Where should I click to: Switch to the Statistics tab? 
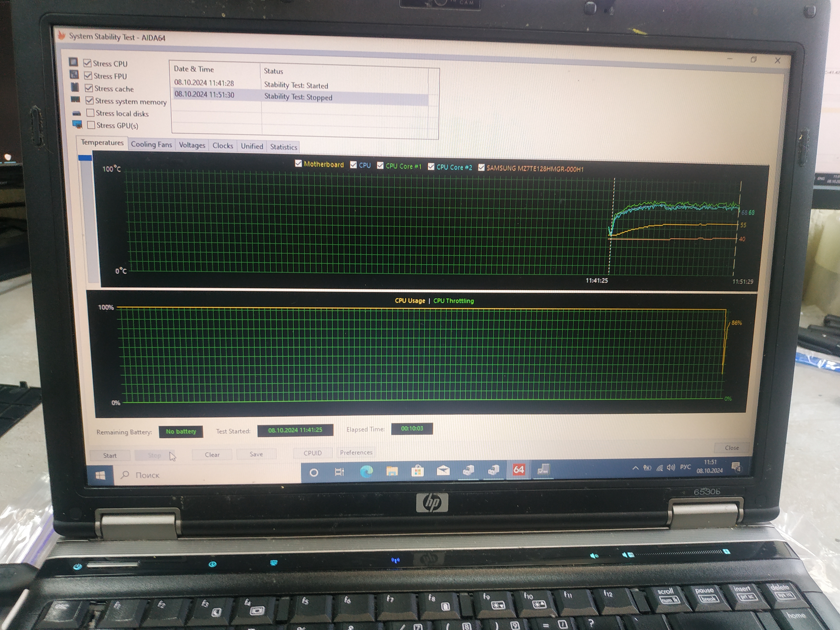pyautogui.click(x=284, y=147)
